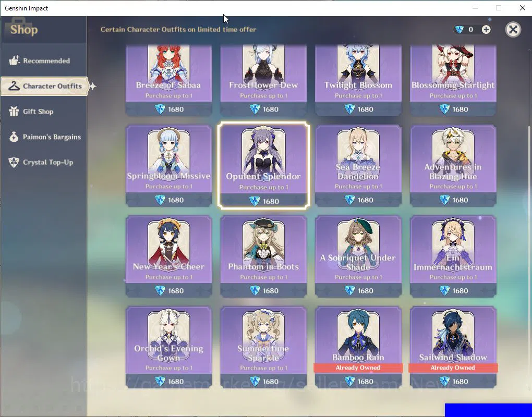Select the Character Outfits tab
Screen dimensions: 532x417
click(44, 86)
